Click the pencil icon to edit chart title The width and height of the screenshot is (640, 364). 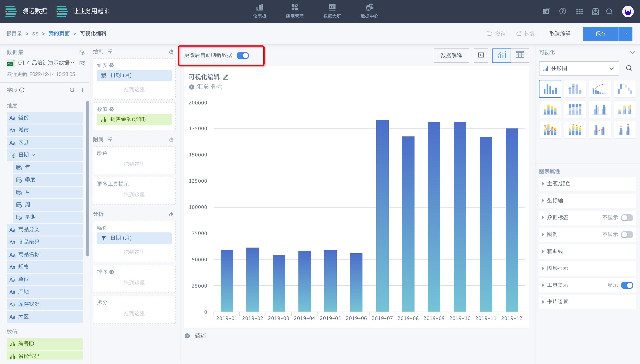point(225,77)
